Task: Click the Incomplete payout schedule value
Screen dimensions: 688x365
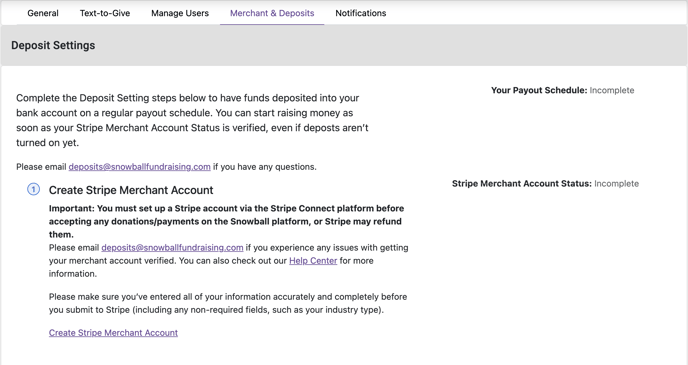Action: [x=612, y=90]
